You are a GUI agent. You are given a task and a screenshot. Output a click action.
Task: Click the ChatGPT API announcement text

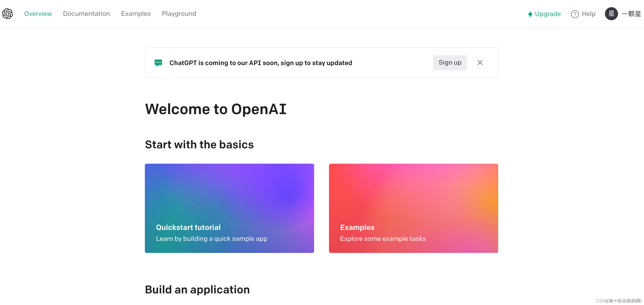click(260, 63)
